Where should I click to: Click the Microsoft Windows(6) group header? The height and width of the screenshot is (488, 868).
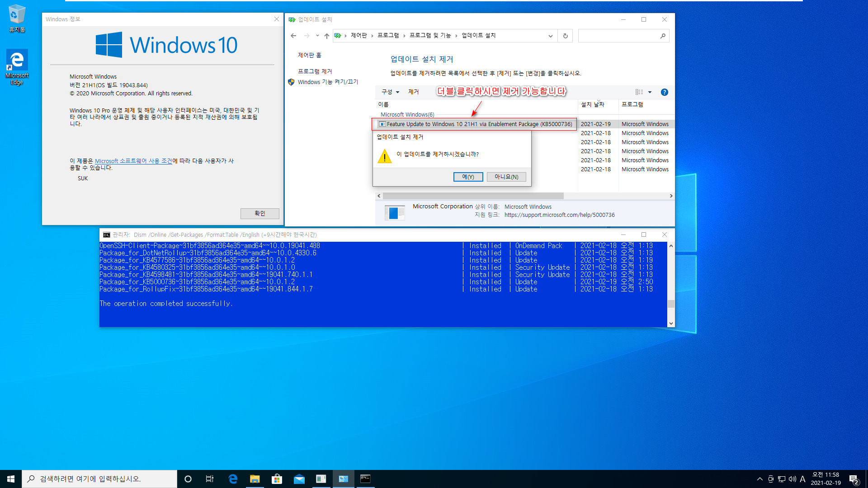point(407,115)
